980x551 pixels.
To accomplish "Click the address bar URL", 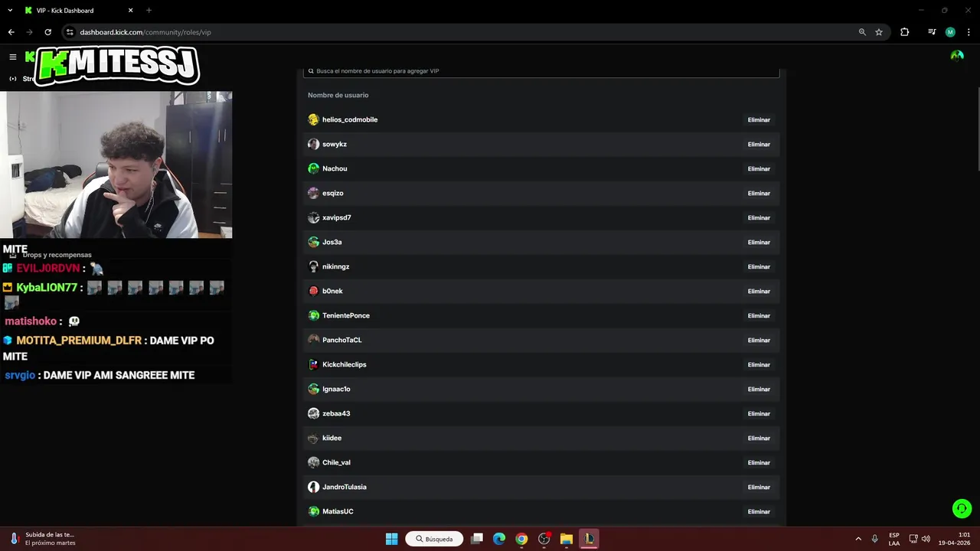I will (x=145, y=32).
